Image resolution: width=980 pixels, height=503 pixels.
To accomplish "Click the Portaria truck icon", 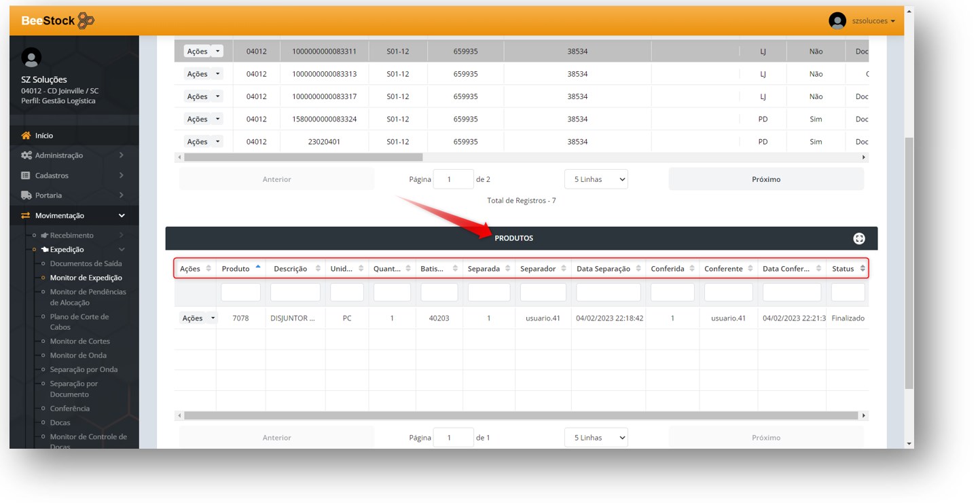I will pyautogui.click(x=26, y=195).
